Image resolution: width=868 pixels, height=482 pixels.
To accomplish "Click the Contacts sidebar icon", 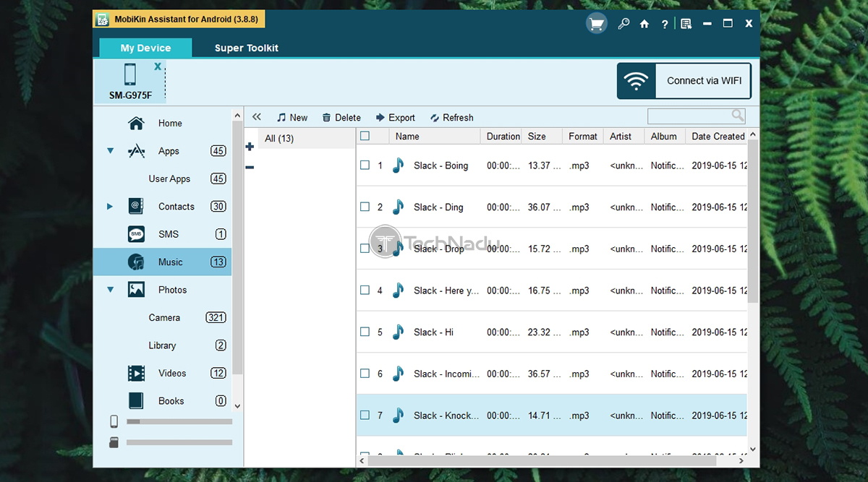I will coord(136,207).
